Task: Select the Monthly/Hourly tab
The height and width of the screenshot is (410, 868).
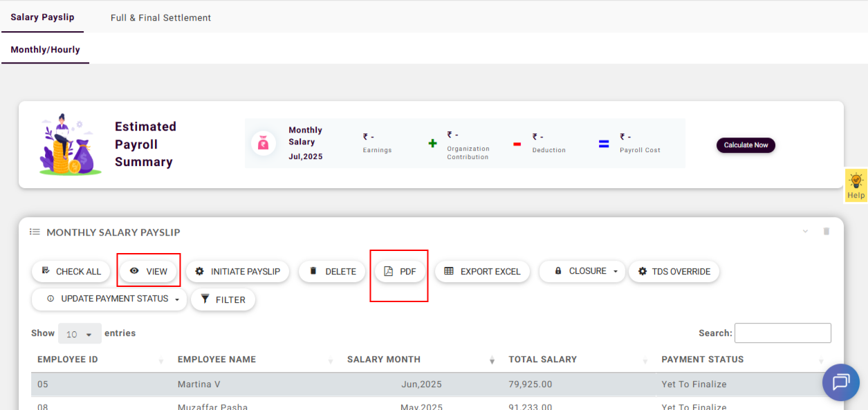Action: coord(45,50)
